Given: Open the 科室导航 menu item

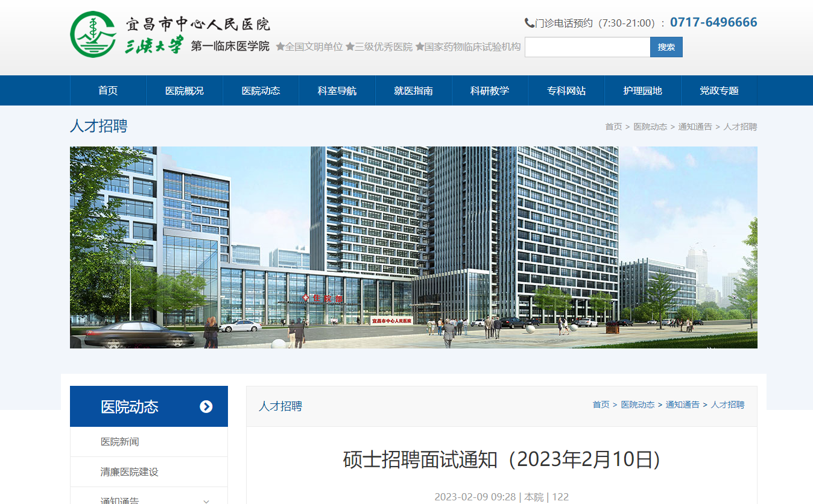Looking at the screenshot, I should 337,90.
